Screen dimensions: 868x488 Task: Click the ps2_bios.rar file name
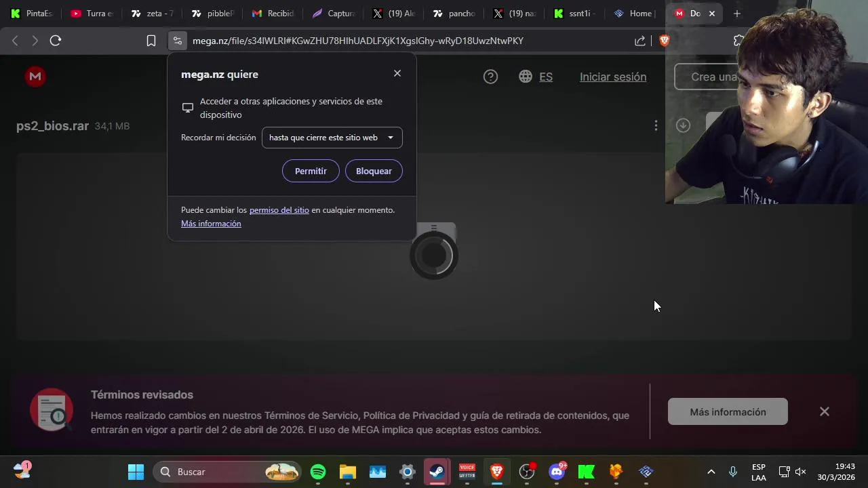click(52, 126)
